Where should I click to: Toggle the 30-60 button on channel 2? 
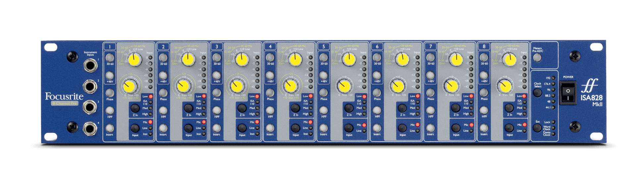click(163, 57)
